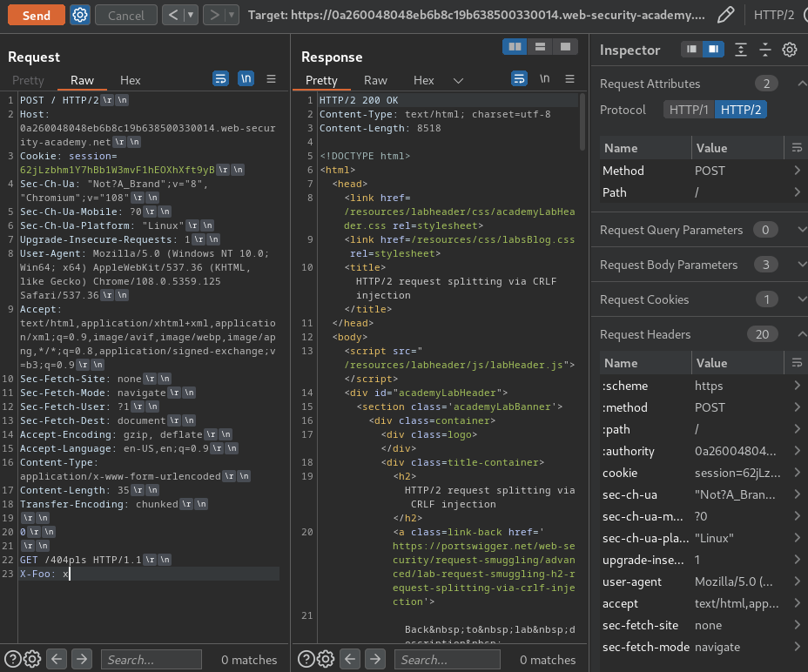Open help icon below Response editor
Screen dimensions: 808x672
click(x=306, y=659)
